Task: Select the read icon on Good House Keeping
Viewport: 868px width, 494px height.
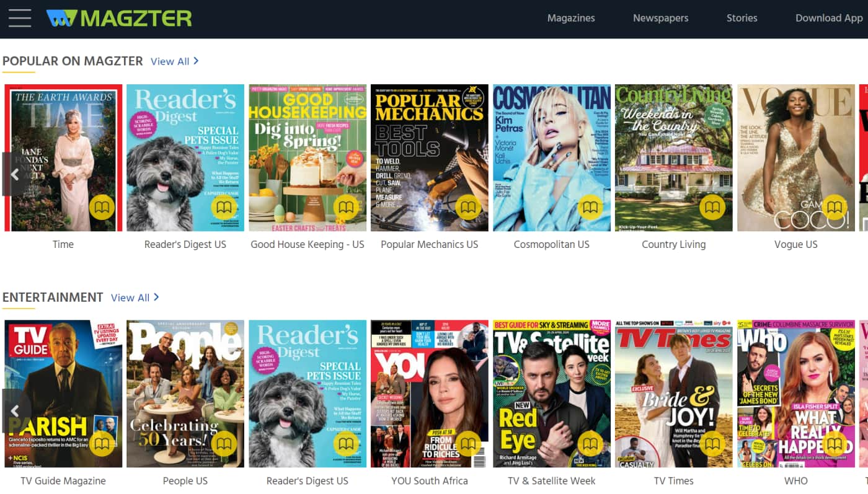Action: [x=346, y=208]
